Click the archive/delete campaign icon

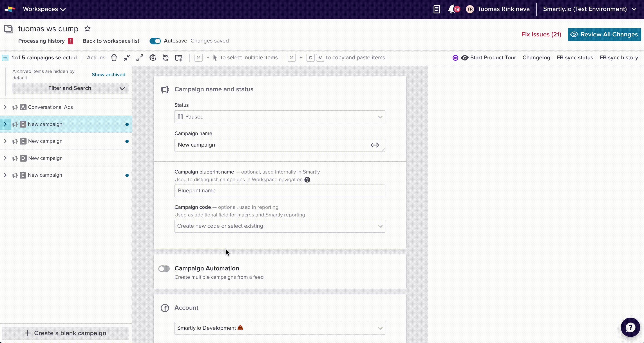click(x=114, y=58)
